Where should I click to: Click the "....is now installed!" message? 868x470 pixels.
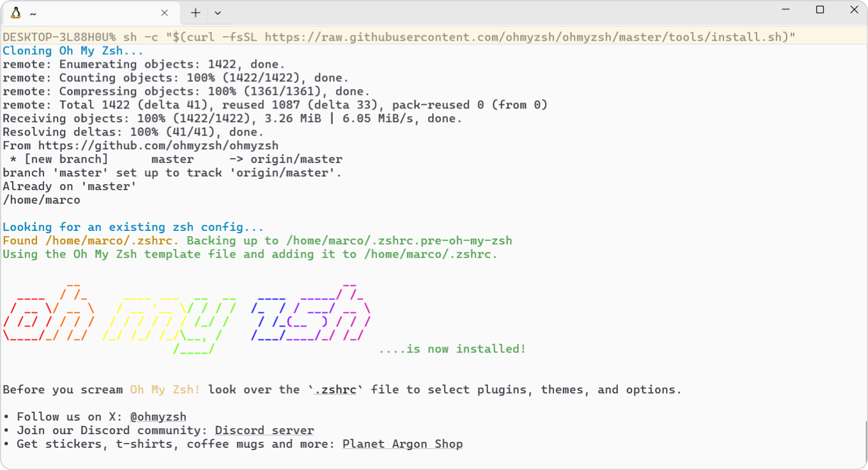click(x=452, y=349)
